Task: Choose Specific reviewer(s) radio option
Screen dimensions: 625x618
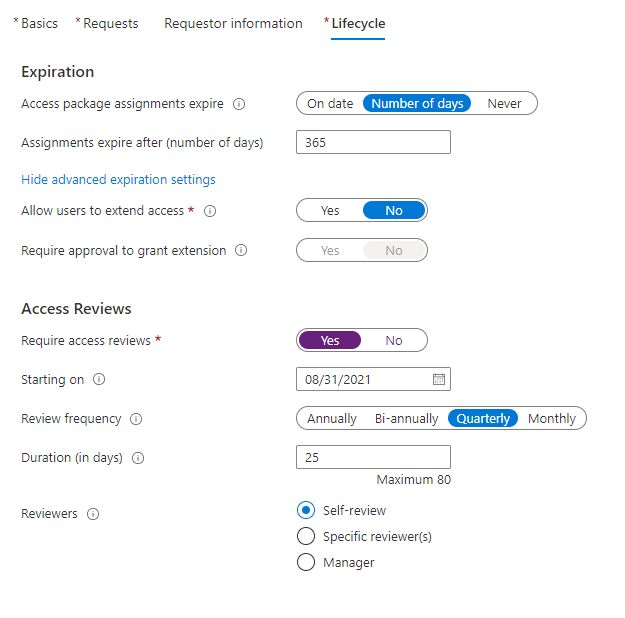Action: [x=306, y=536]
